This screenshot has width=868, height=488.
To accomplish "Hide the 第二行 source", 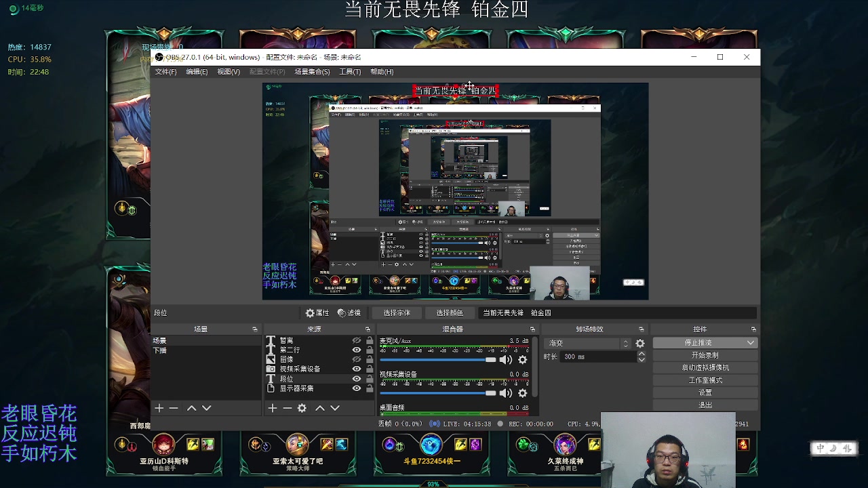I will coord(357,350).
